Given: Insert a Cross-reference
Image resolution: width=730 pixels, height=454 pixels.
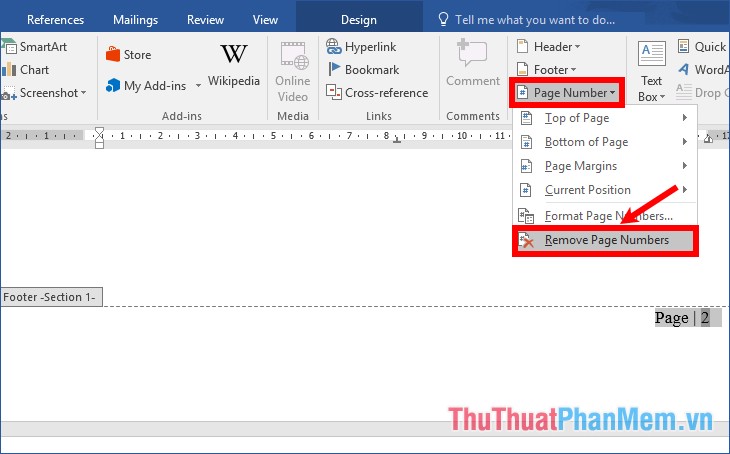Looking at the screenshot, I should [x=377, y=93].
